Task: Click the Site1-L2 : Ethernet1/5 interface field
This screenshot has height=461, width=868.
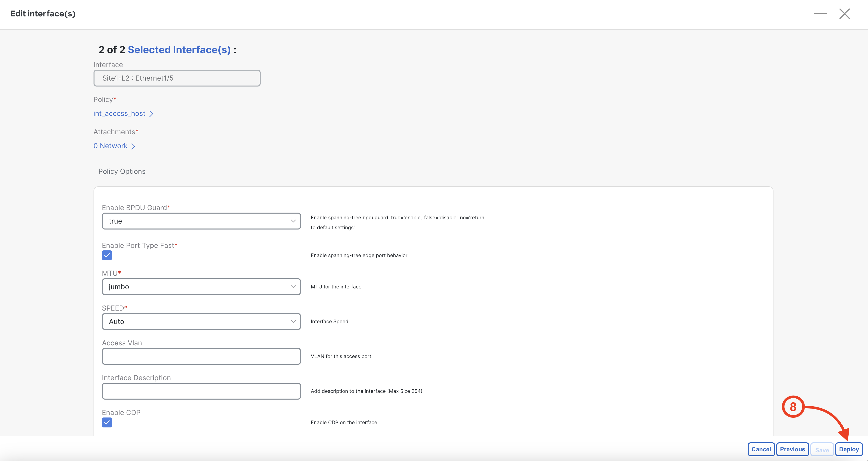Action: pyautogui.click(x=177, y=78)
